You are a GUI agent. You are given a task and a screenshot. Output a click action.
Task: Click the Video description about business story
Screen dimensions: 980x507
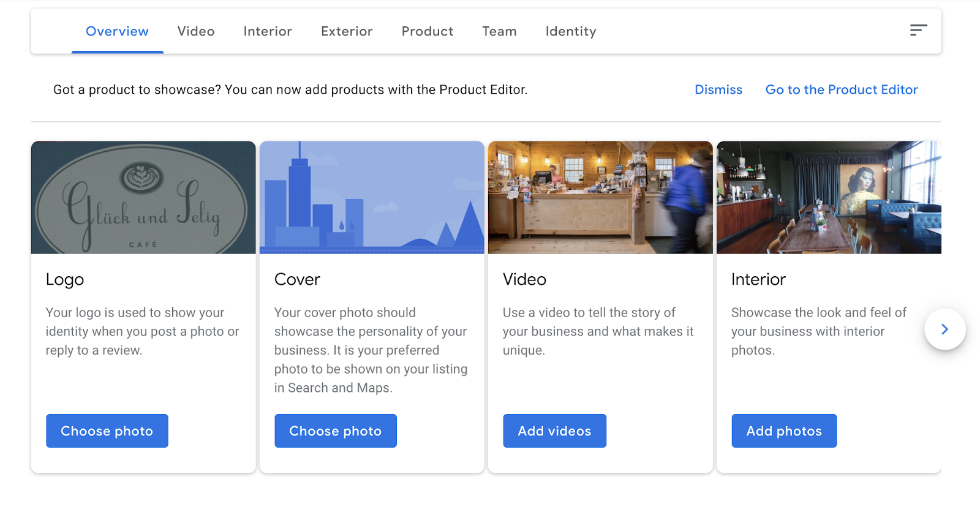pos(598,331)
